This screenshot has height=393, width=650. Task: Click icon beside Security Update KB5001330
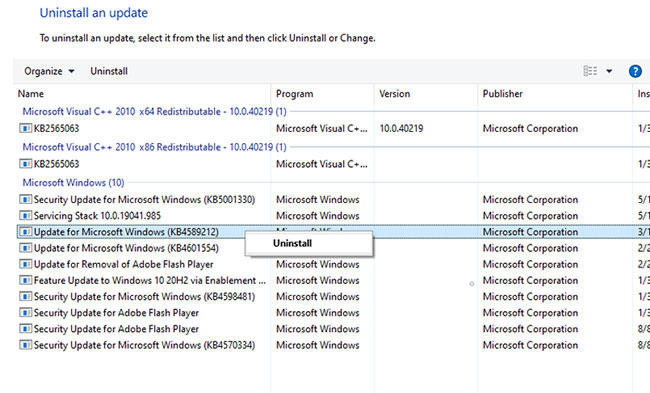click(25, 200)
